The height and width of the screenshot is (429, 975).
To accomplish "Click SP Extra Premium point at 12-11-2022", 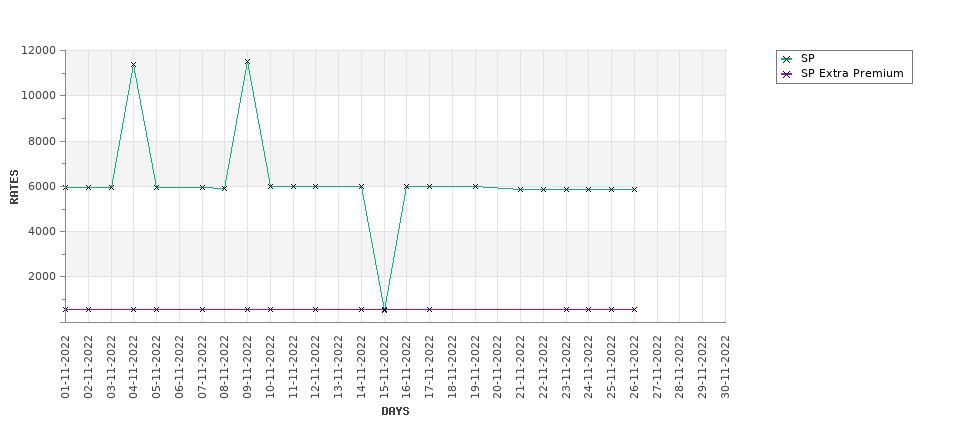I will 315,310.
